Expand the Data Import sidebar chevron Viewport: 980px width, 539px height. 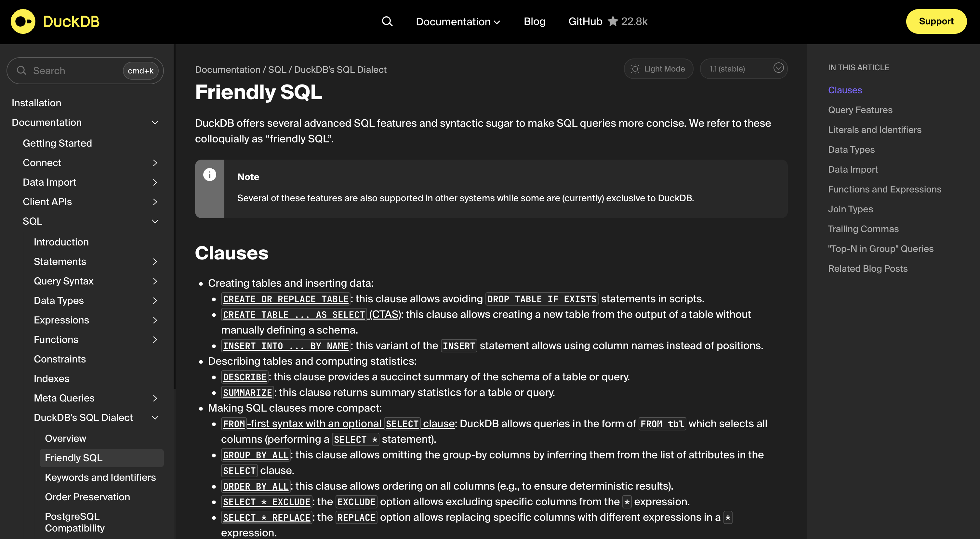(155, 182)
